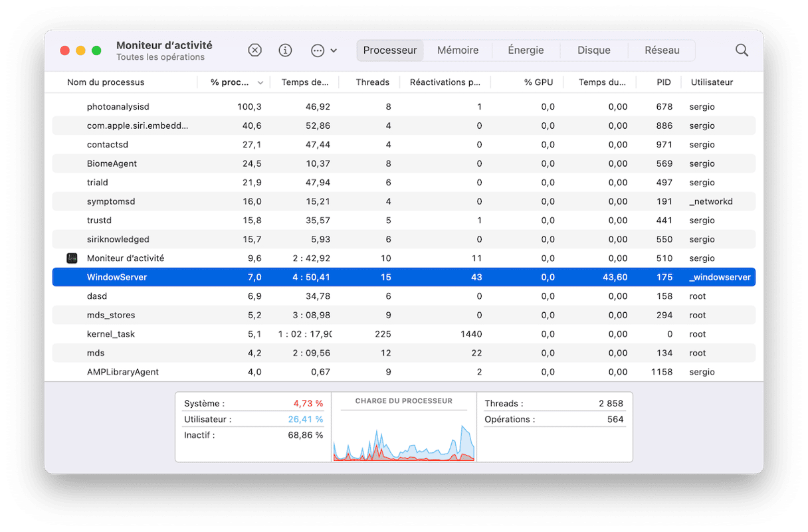Click the search magnifier icon

(742, 50)
